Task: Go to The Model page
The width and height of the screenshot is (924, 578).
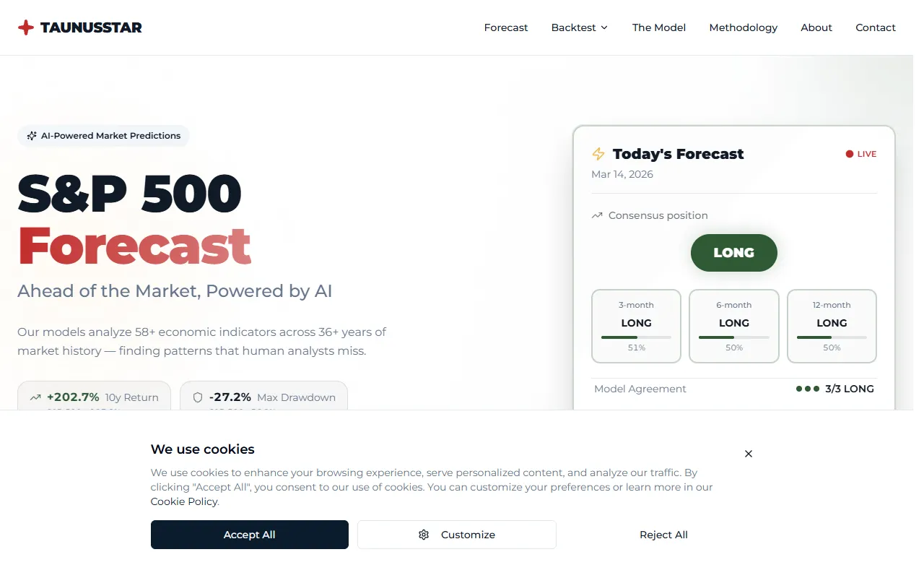Action: [x=659, y=27]
